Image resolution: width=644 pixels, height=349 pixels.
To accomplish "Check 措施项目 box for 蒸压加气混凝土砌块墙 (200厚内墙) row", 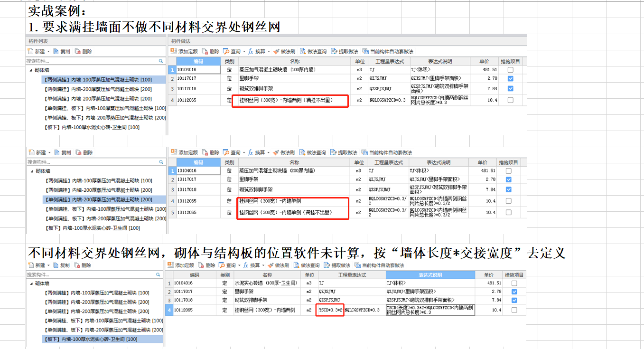I will click(509, 170).
